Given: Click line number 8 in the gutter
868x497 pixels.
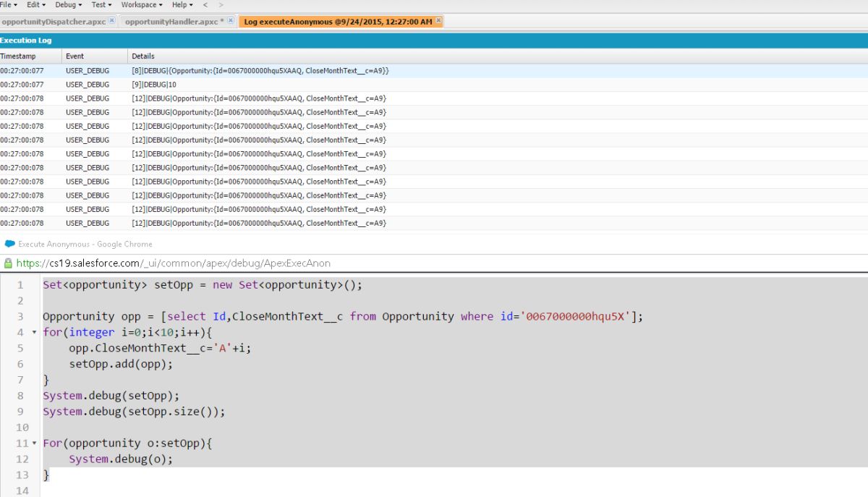Looking at the screenshot, I should (20, 396).
